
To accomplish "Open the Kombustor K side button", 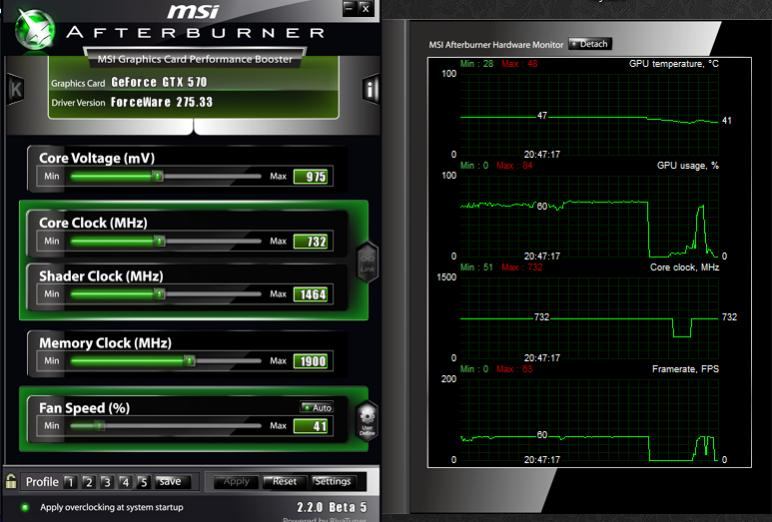I will (x=16, y=89).
